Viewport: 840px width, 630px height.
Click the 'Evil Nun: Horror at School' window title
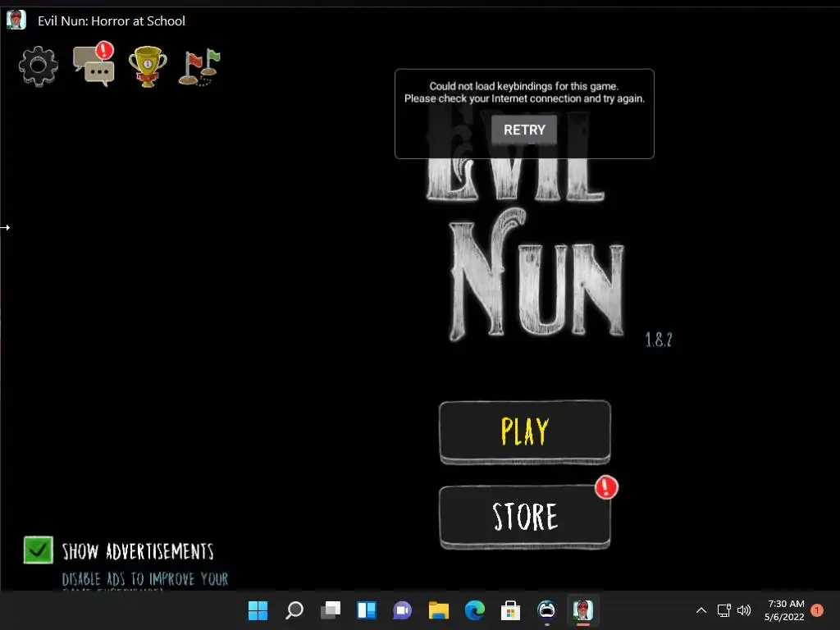tap(112, 21)
